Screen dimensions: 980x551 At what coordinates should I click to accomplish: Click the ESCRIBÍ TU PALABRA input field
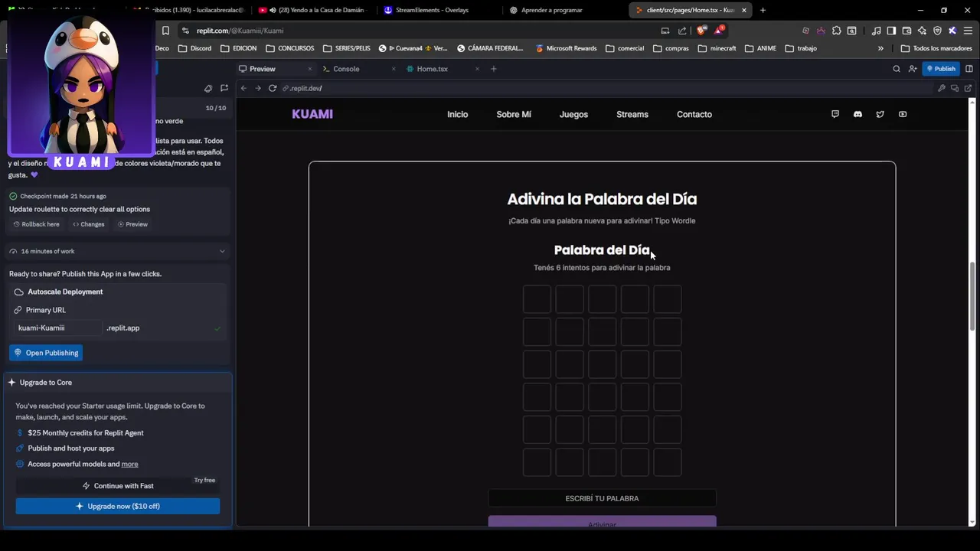[x=602, y=498]
